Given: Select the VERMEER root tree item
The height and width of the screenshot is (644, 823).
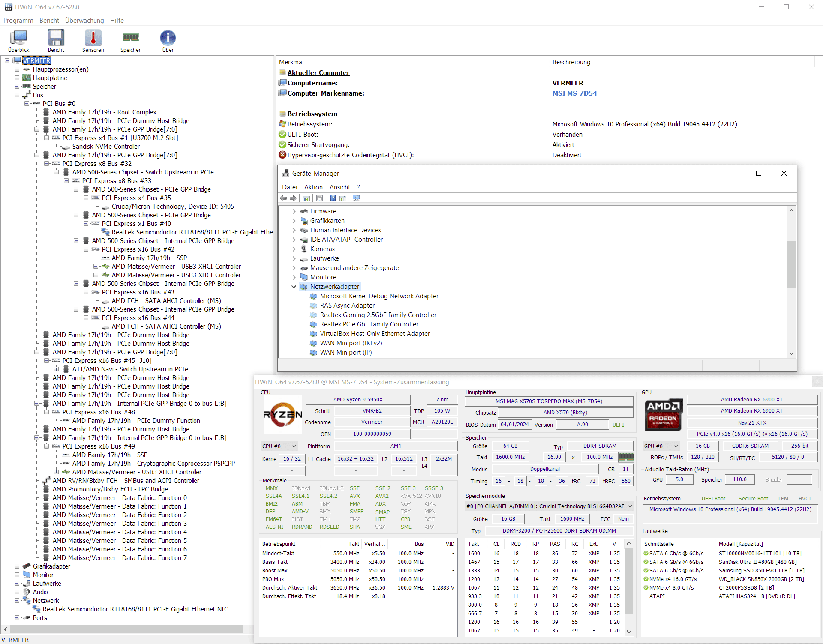Looking at the screenshot, I should pos(36,61).
